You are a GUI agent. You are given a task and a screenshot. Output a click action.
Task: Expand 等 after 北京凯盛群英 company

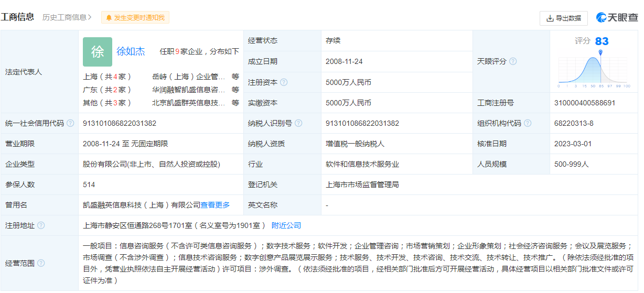click(x=235, y=103)
